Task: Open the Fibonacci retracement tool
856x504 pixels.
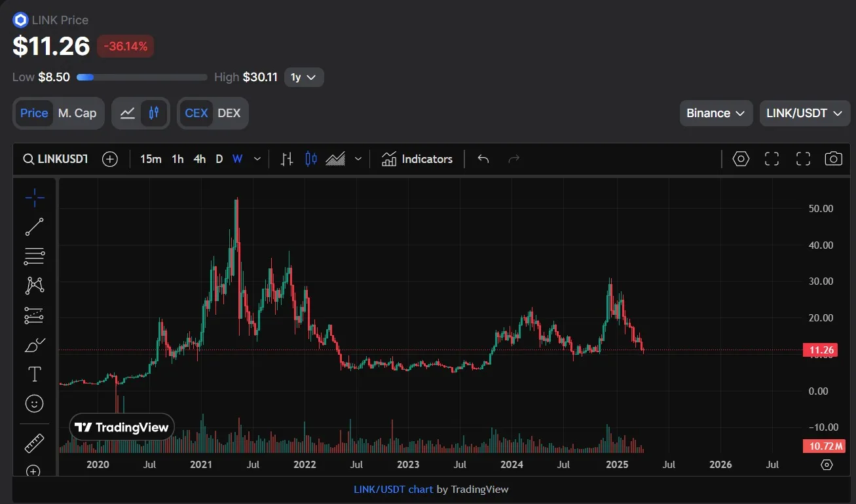Action: pyautogui.click(x=34, y=257)
